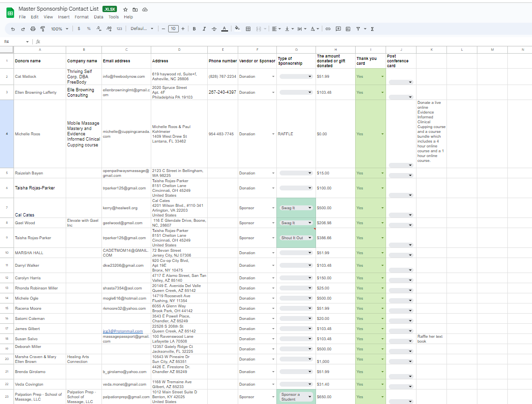This screenshot has height=404, width=532.
Task: Click the jcg3@Protonmail.com email link
Action: point(122,331)
